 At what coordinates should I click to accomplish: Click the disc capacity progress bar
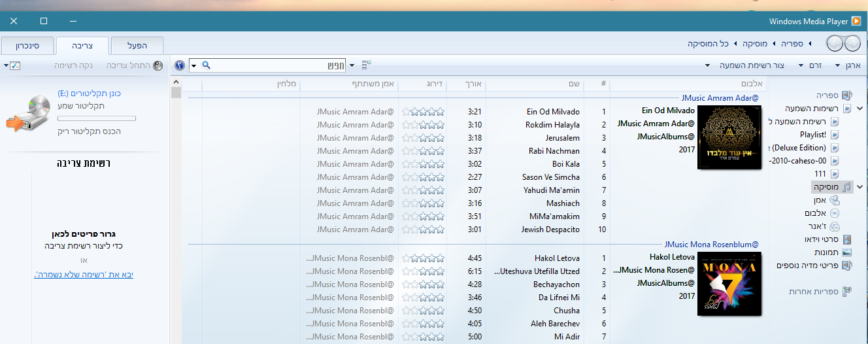point(96,118)
